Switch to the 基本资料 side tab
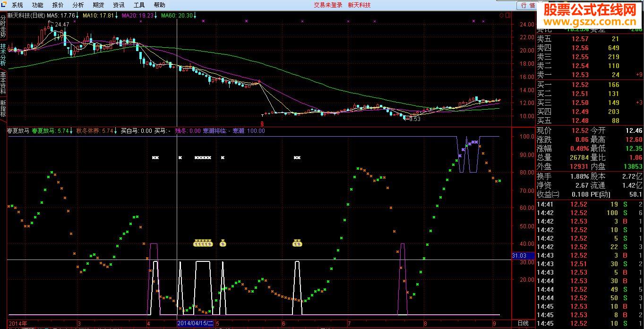This screenshot has height=329, width=644. point(3,82)
